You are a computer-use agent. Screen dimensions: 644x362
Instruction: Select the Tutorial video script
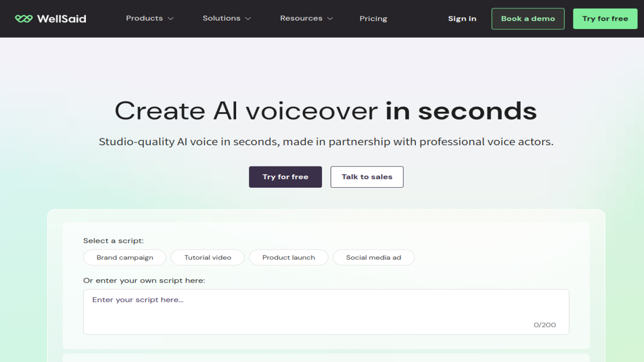[x=208, y=257]
